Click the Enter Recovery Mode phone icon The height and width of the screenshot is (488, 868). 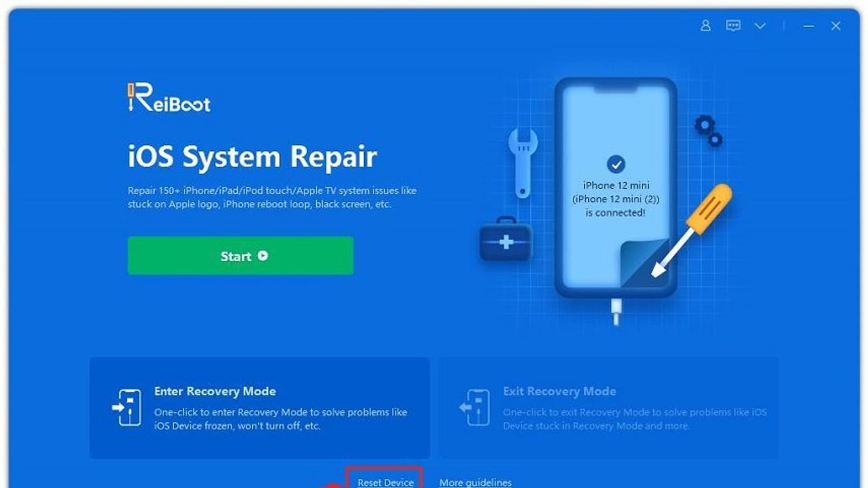pos(126,407)
